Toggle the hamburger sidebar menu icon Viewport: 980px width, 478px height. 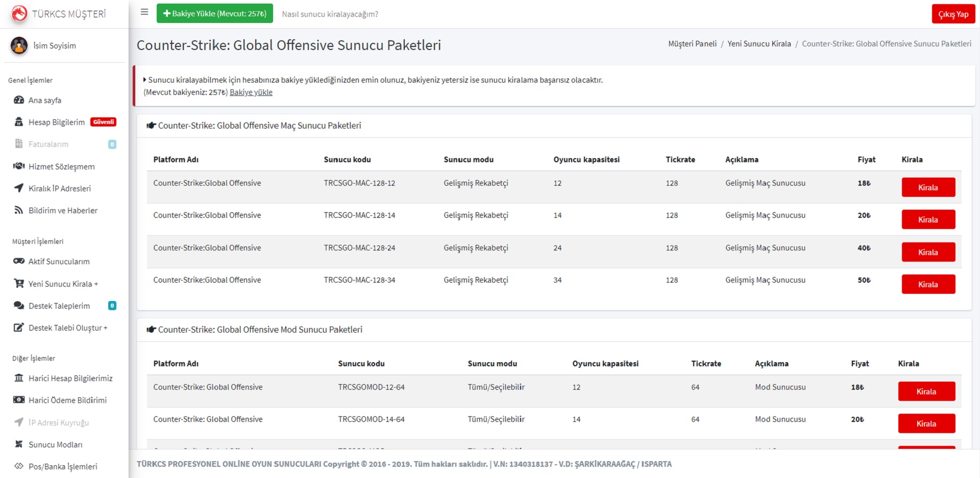(x=144, y=12)
